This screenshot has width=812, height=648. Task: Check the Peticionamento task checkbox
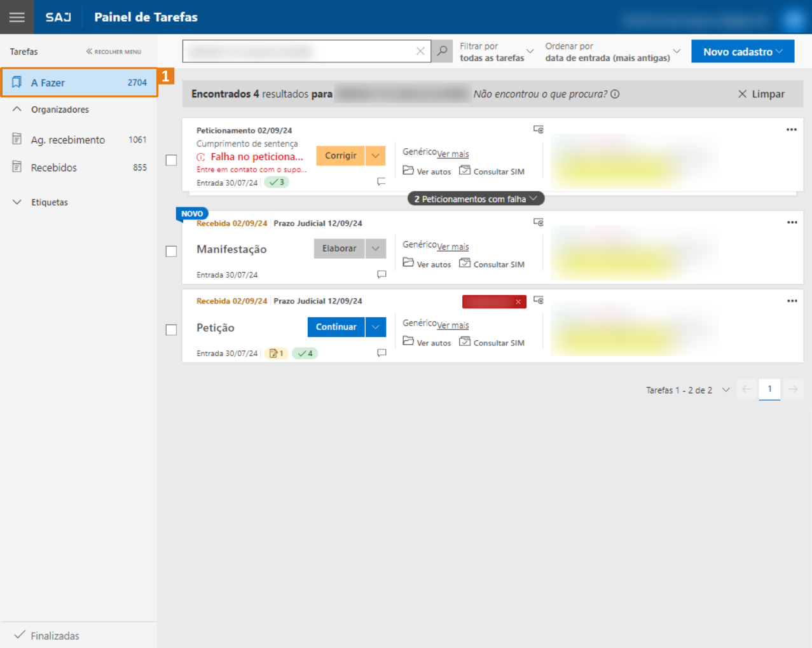[171, 160]
